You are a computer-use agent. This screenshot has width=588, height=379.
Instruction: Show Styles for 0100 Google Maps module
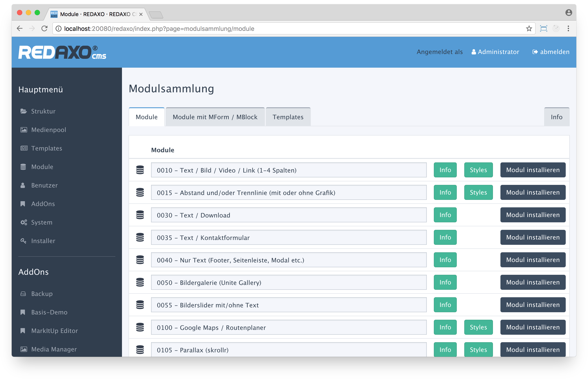478,327
